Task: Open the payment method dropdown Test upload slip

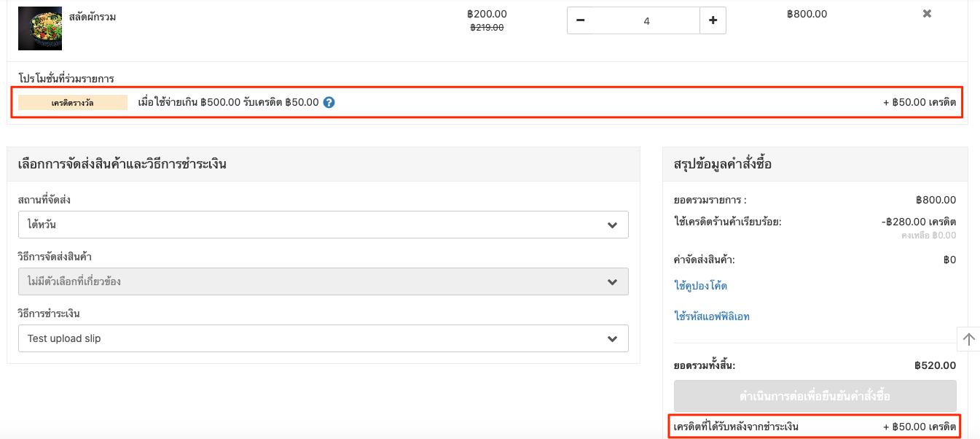Action: click(324, 338)
